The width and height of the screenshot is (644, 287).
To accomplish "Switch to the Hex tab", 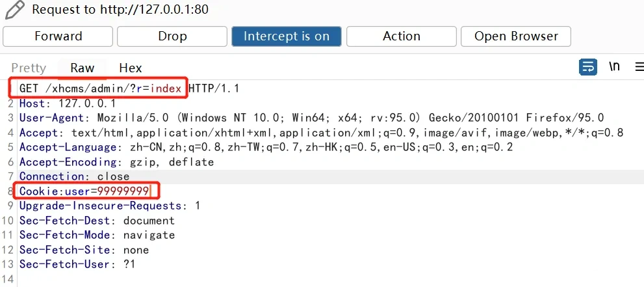I will click(130, 68).
